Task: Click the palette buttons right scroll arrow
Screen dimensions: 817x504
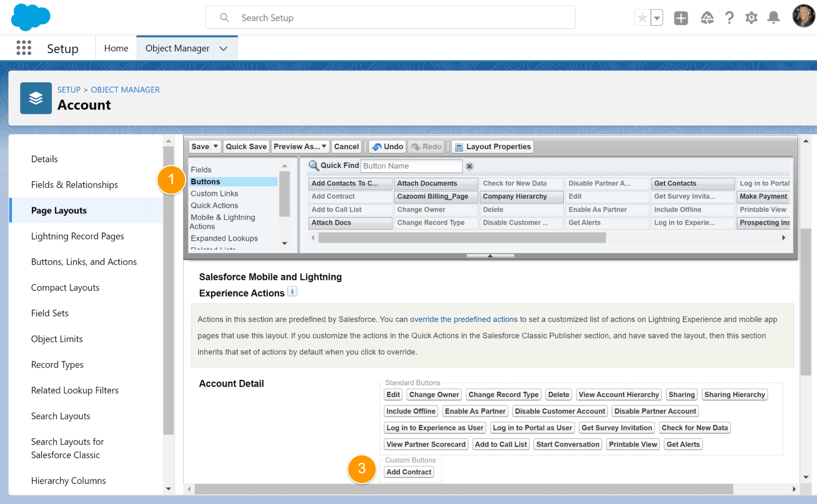Action: 783,237
